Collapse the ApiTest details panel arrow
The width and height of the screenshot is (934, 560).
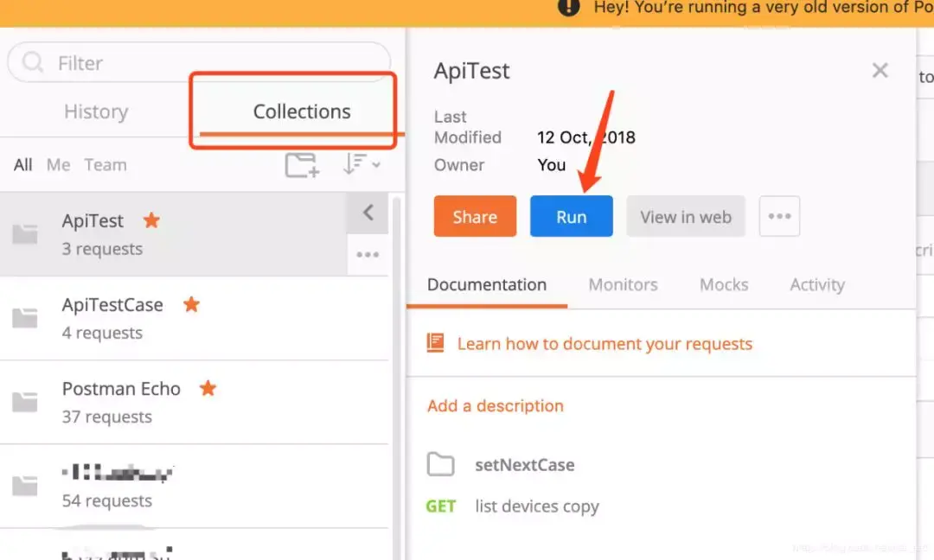[368, 213]
